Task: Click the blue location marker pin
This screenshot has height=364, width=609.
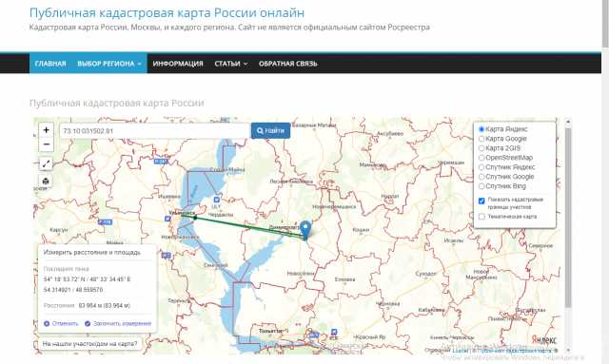Action: [x=306, y=229]
